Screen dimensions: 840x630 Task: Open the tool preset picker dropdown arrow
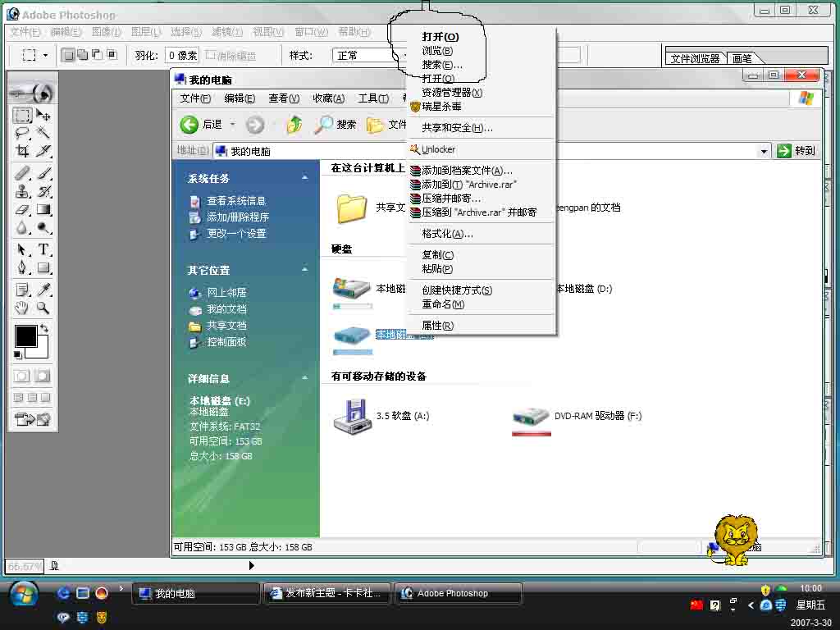[x=46, y=55]
